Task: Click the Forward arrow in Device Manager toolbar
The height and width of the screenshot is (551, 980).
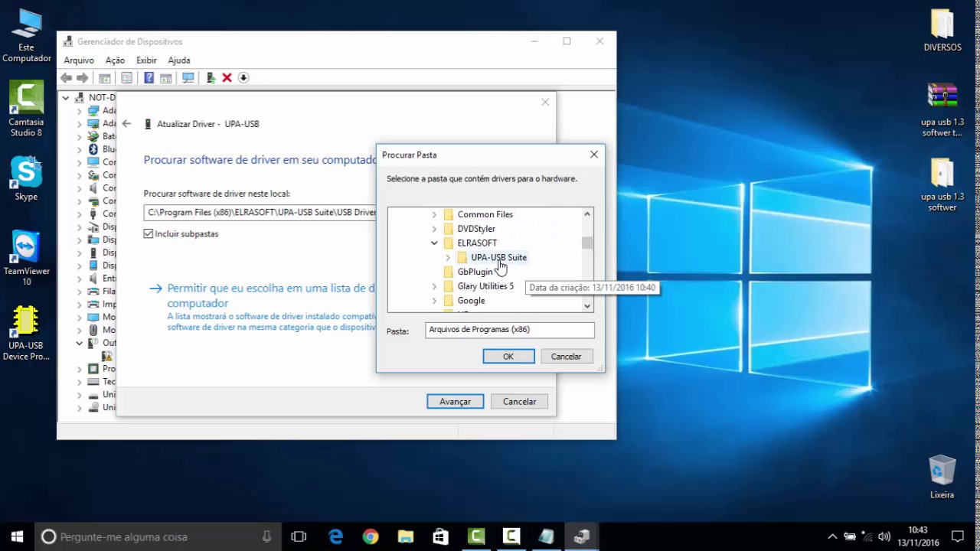Action: [x=83, y=78]
